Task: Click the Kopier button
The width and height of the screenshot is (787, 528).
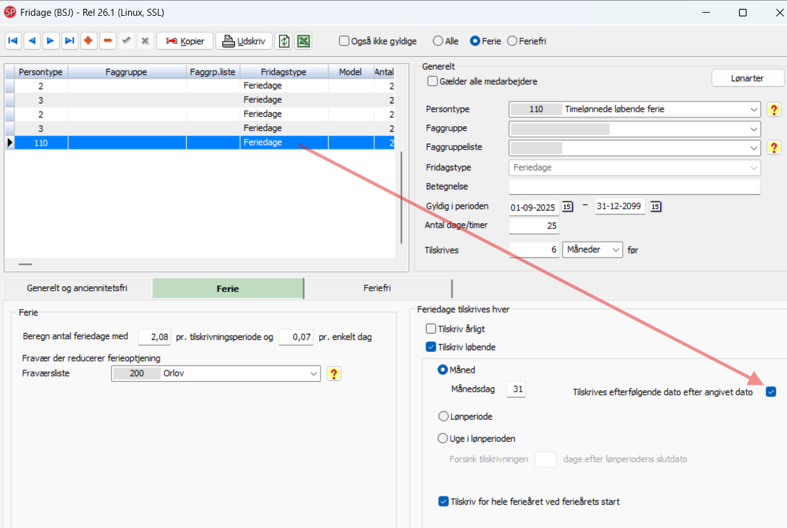Action: tap(185, 41)
